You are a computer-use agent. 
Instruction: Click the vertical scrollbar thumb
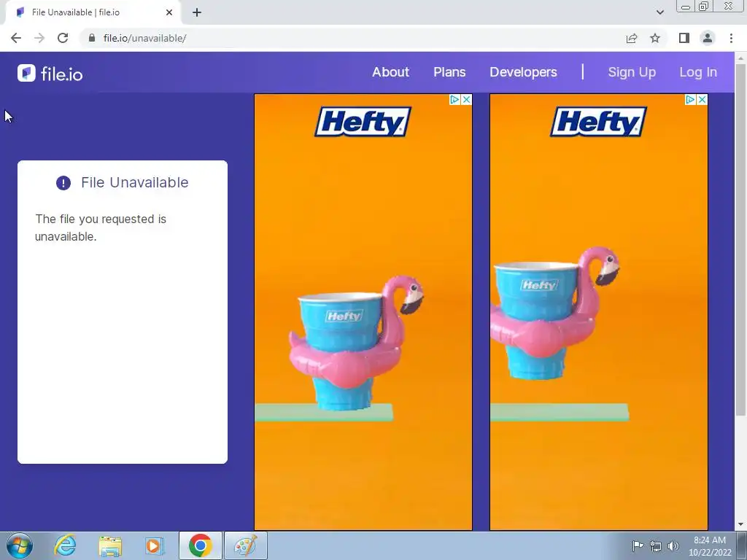tap(740, 238)
